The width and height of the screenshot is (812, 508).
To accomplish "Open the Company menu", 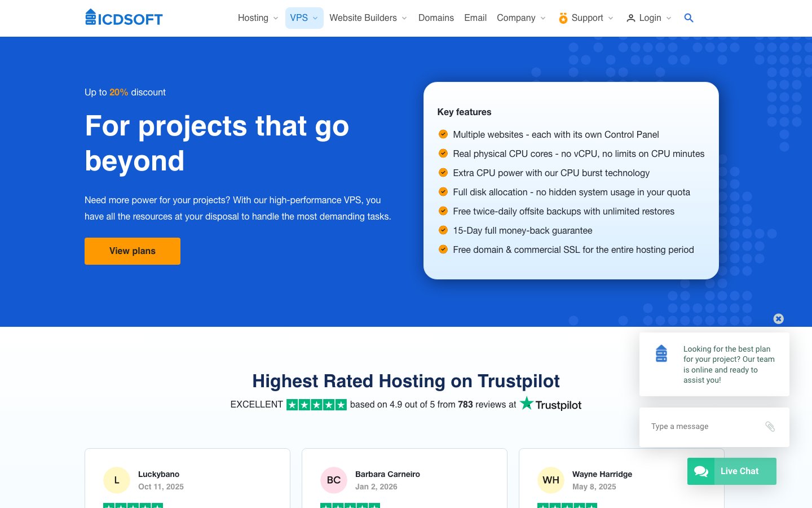I will (x=516, y=18).
